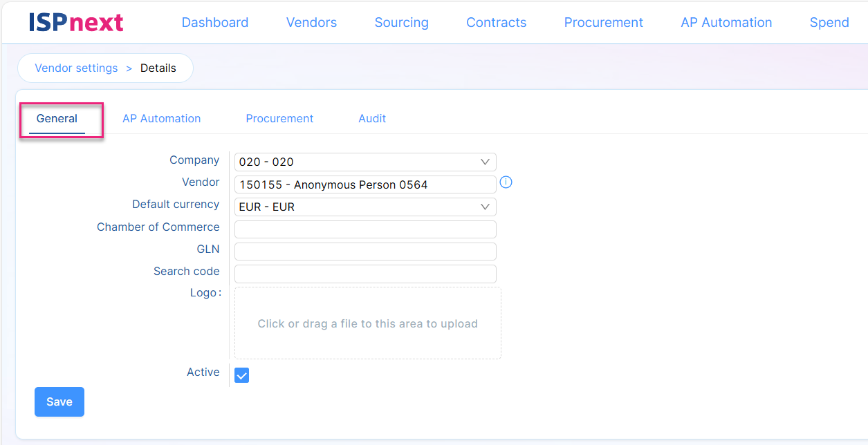This screenshot has width=868, height=445.
Task: Go to Contracts in navigation bar
Action: tap(496, 23)
